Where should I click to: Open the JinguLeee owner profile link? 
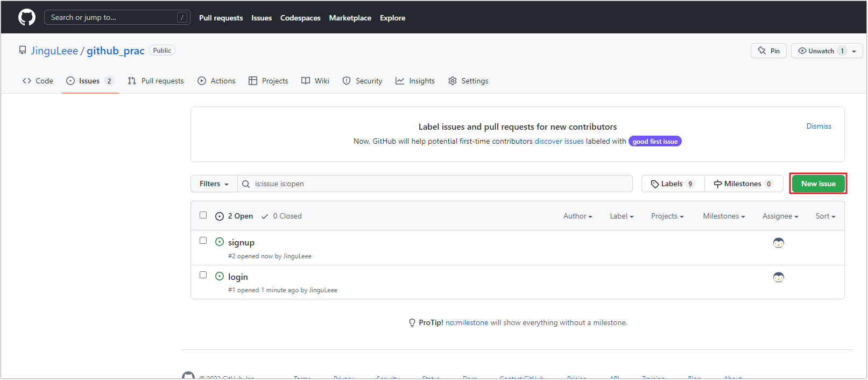click(54, 51)
